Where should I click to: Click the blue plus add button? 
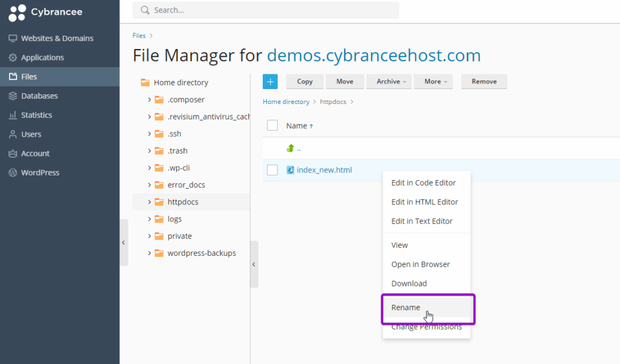tap(270, 82)
